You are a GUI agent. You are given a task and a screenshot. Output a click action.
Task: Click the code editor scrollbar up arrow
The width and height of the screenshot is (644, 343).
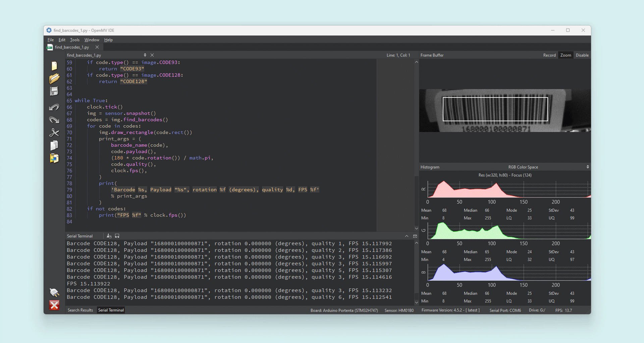416,62
